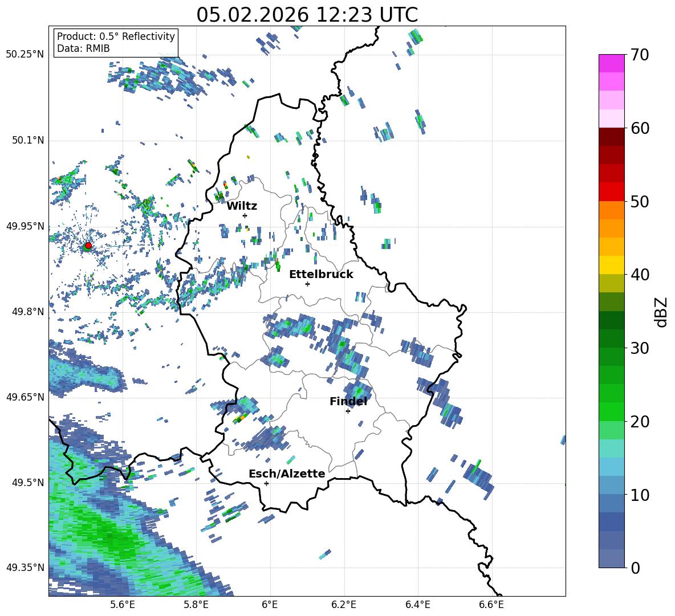Click the Data: RMIB text
Viewport: 675px width, 616px height.
pyautogui.click(x=83, y=48)
